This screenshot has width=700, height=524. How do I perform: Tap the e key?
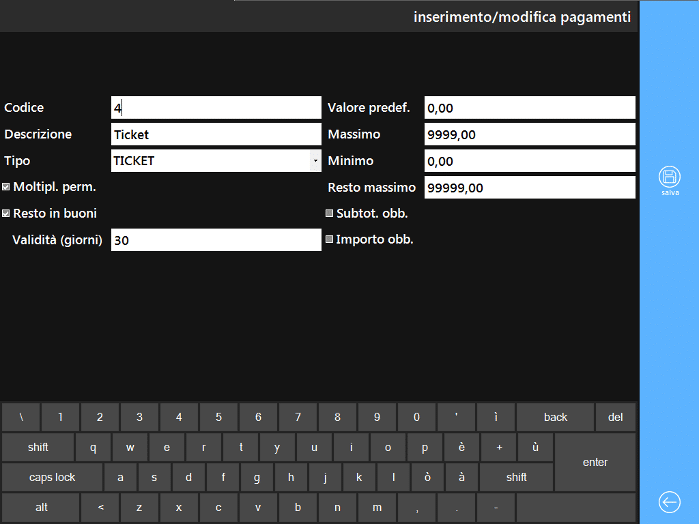167,447
